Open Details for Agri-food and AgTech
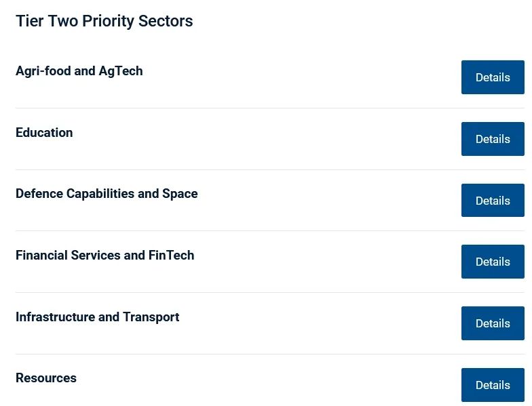The height and width of the screenshot is (406, 532). click(493, 77)
